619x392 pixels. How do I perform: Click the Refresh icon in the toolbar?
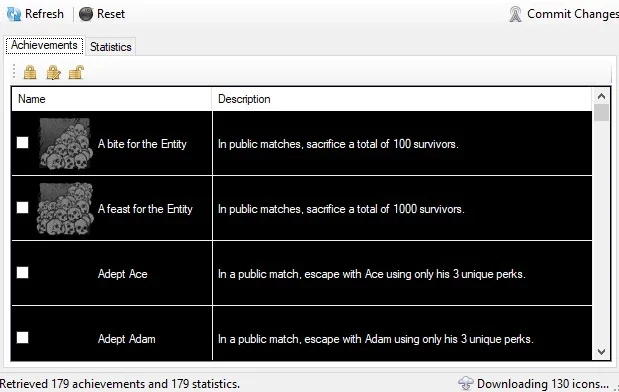[x=14, y=14]
